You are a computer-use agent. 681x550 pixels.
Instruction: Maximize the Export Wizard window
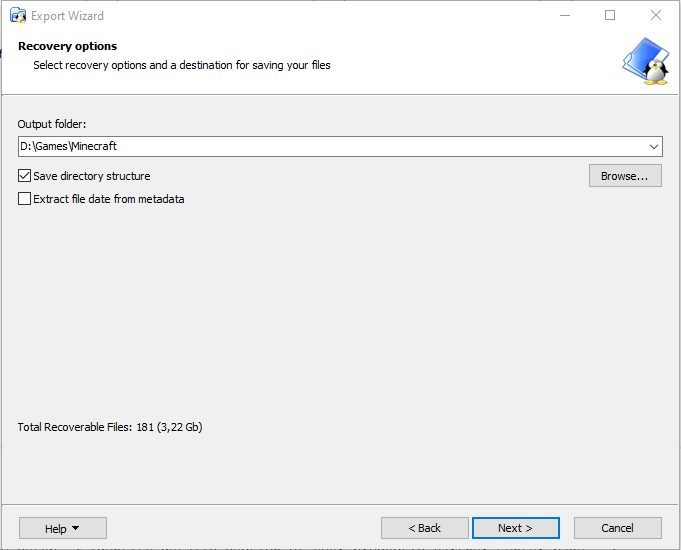click(x=610, y=15)
